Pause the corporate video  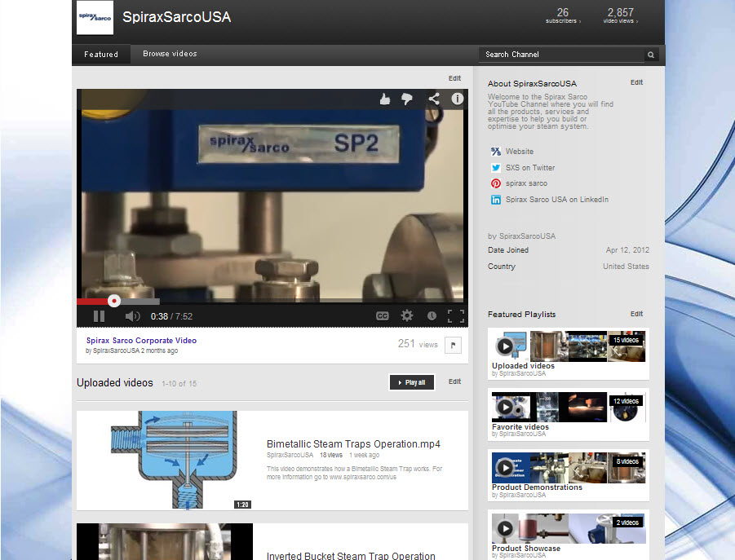pyautogui.click(x=99, y=316)
